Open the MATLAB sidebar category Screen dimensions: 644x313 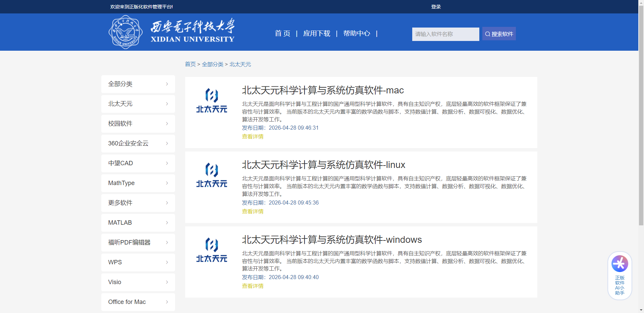(x=138, y=223)
